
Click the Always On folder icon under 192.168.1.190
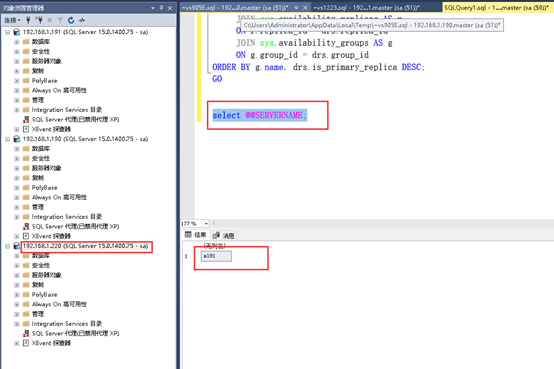pyautogui.click(x=26, y=197)
